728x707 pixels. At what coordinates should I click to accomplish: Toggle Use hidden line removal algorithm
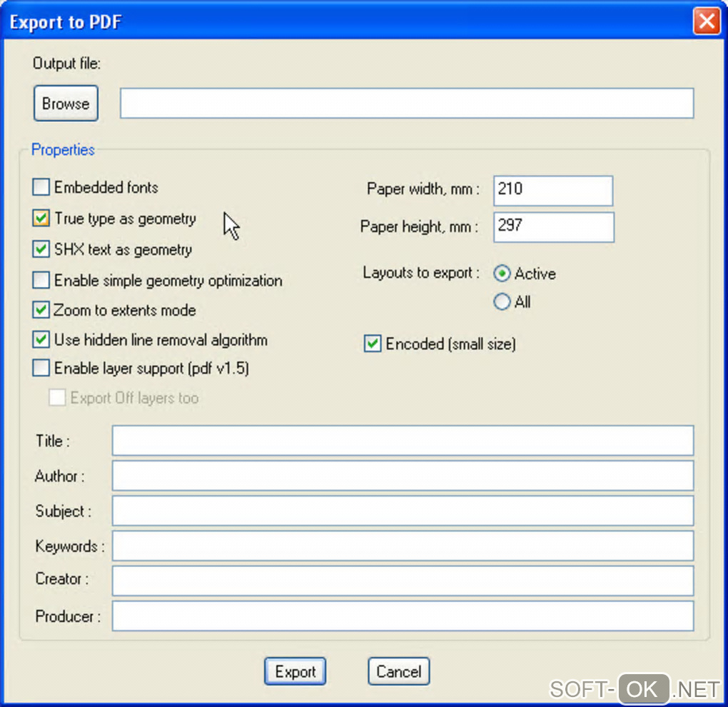41,340
